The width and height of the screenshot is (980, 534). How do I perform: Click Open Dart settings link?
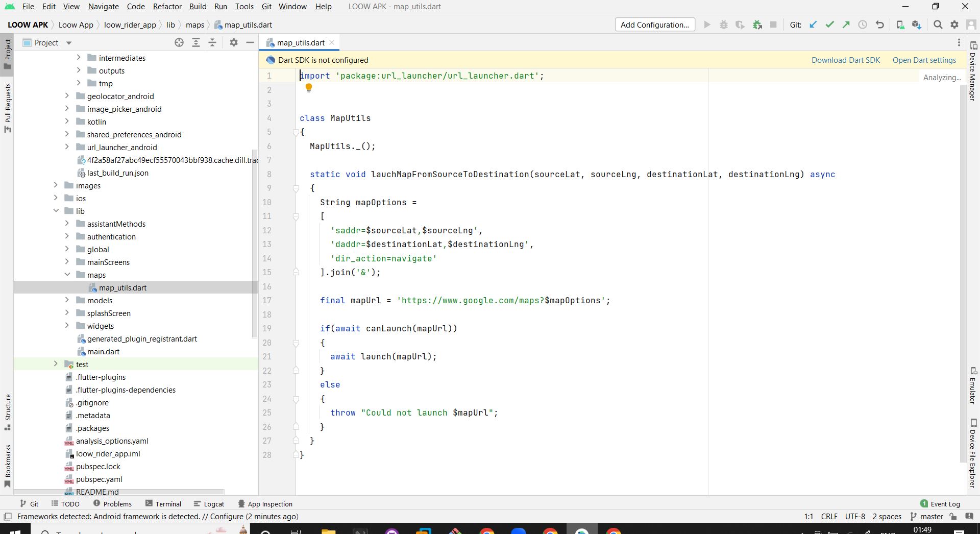(924, 60)
